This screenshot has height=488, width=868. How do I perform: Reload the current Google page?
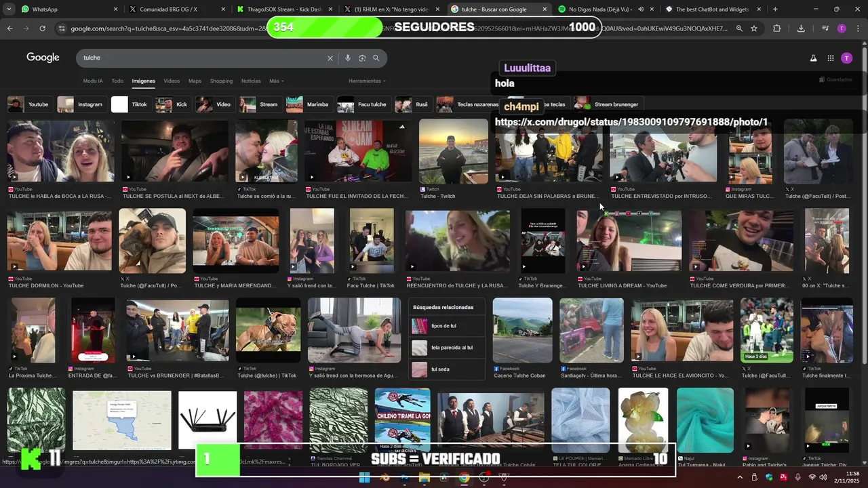pos(42,28)
